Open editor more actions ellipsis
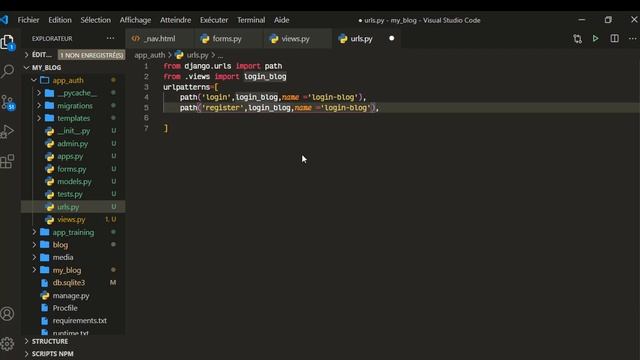The width and height of the screenshot is (640, 360). [x=632, y=39]
